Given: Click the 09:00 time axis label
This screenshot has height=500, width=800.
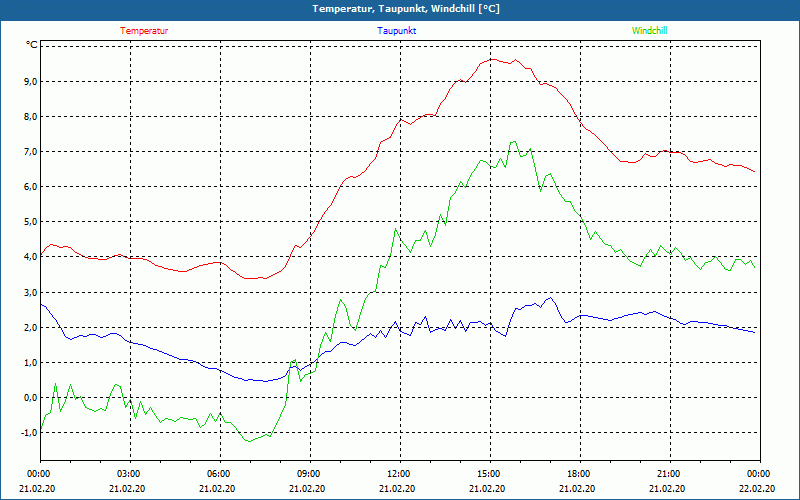Looking at the screenshot, I should pos(310,474).
